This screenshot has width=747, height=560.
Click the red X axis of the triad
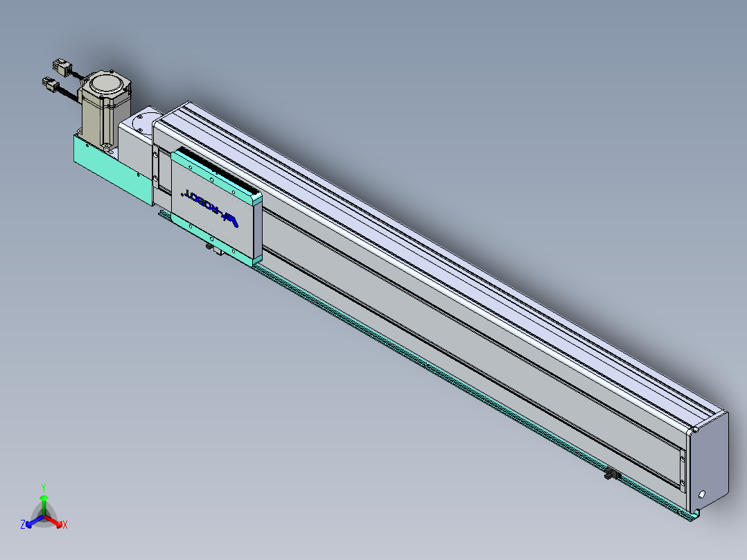tap(55, 523)
